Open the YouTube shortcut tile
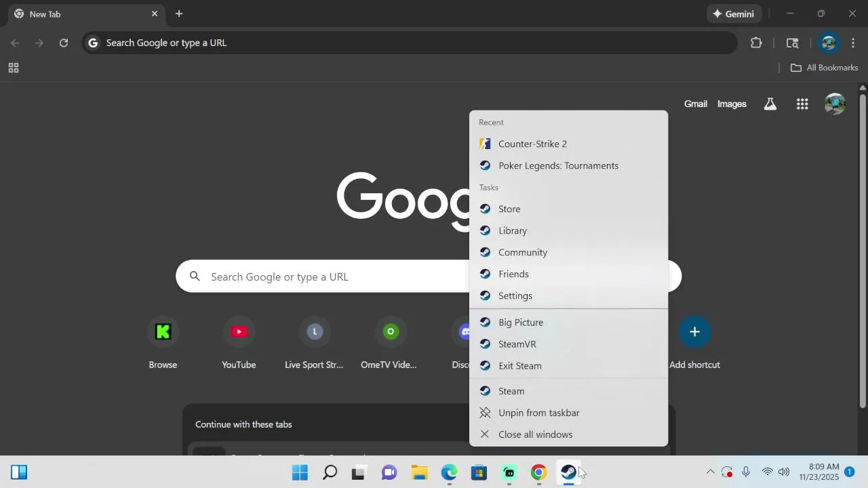 coord(239,344)
